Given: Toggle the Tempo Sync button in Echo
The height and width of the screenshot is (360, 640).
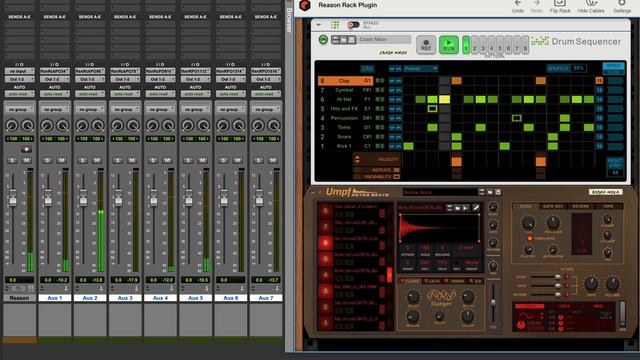Looking at the screenshot, I should click(530, 238).
